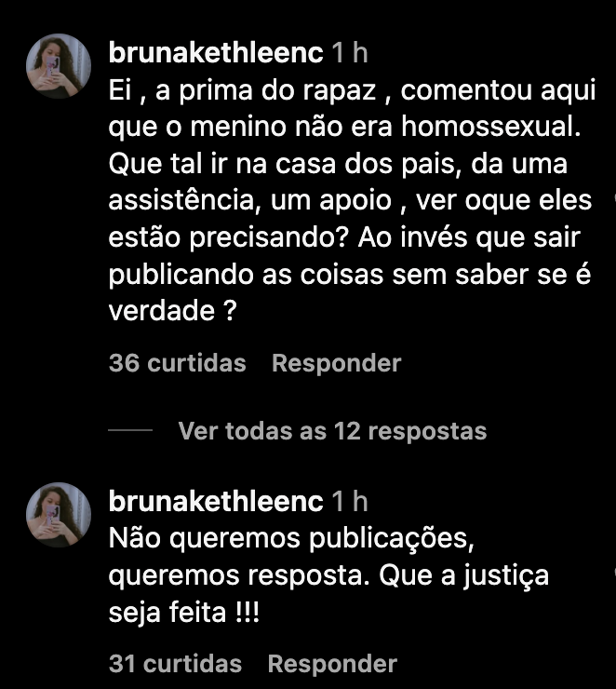Click the line beside Ver todas as respostas

tap(130, 430)
